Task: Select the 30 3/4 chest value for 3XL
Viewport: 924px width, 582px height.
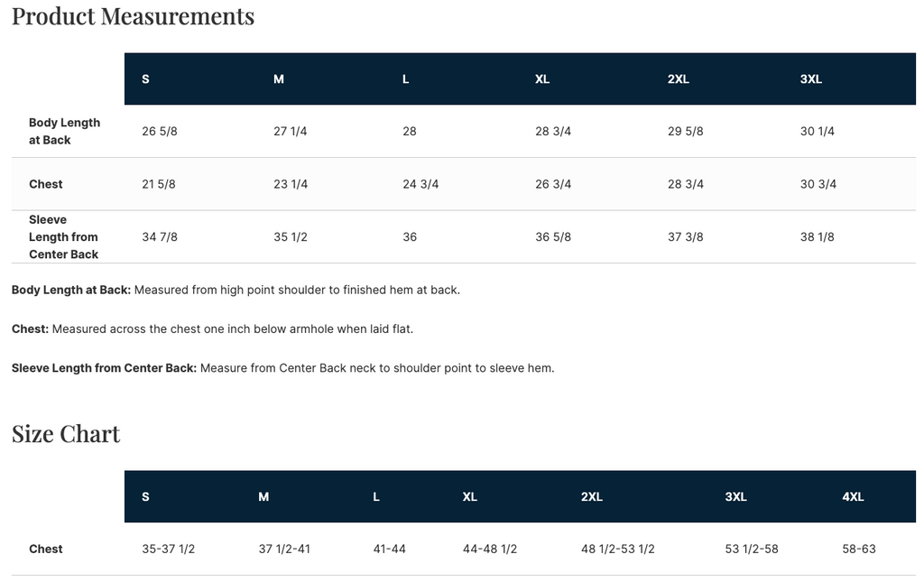Action: pos(818,184)
